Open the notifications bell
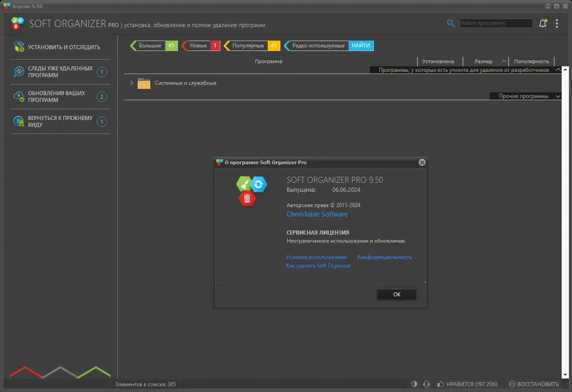The width and height of the screenshot is (572, 392). [x=543, y=23]
